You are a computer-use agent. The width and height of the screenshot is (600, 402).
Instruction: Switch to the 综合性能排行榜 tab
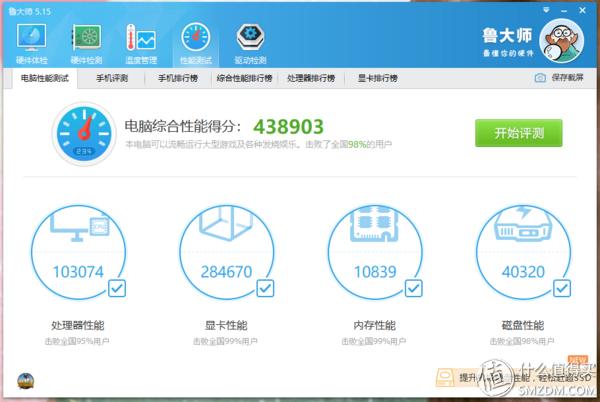point(245,78)
